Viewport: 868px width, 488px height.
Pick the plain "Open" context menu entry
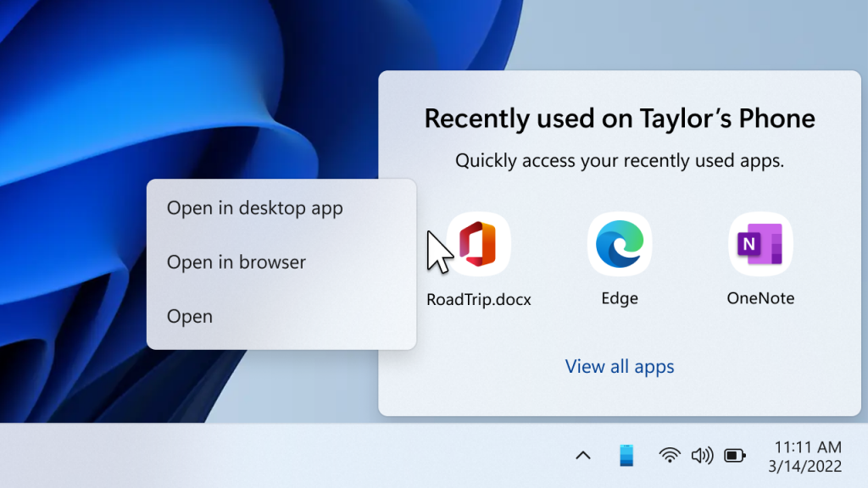tap(190, 317)
